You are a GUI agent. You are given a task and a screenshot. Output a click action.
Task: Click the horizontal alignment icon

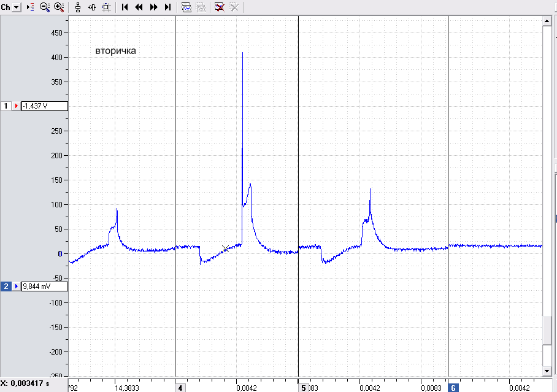92,7
